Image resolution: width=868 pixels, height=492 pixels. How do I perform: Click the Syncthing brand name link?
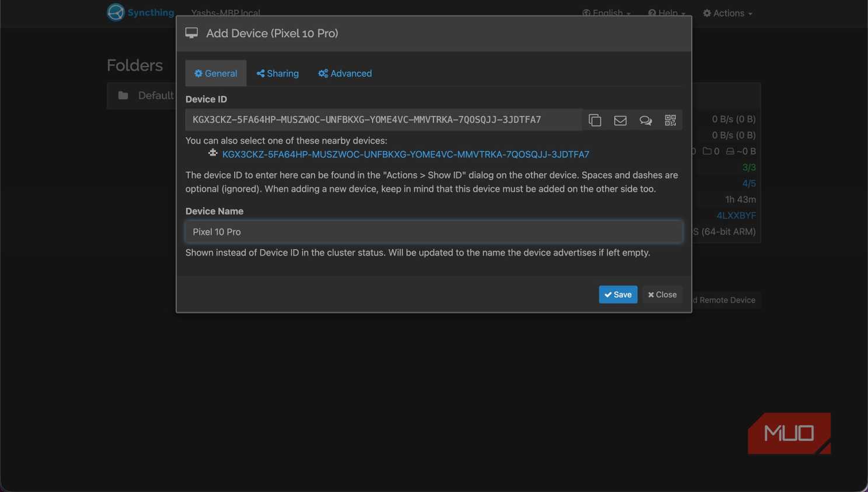[x=150, y=12]
